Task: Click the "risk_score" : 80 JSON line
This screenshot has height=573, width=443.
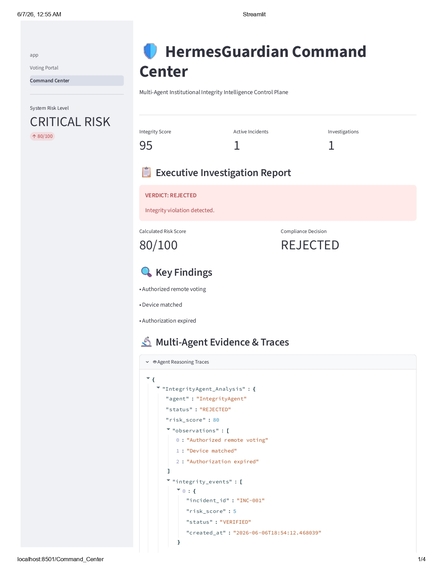Action: (192, 420)
